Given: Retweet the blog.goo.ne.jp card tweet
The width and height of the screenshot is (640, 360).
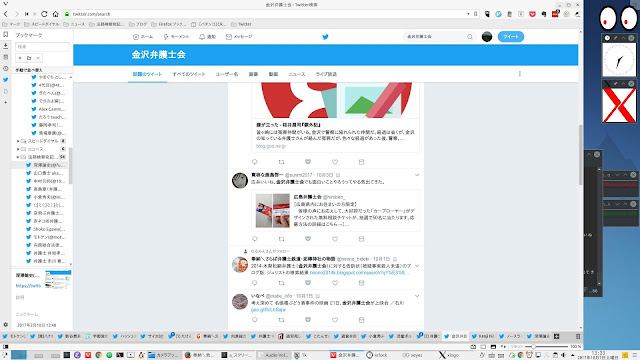Looking at the screenshot, I should pos(281,162).
